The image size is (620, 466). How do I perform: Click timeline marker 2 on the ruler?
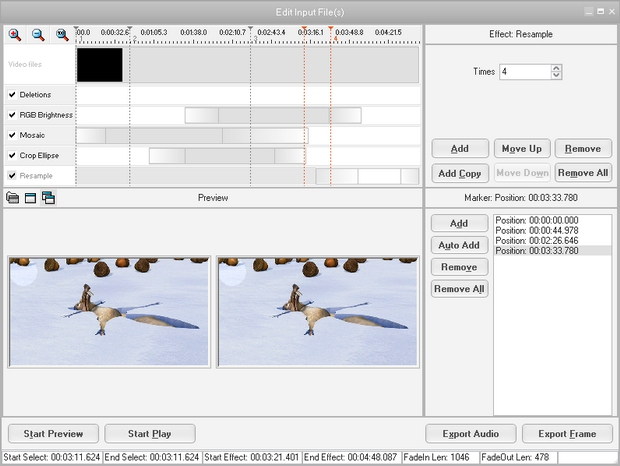[x=130, y=29]
